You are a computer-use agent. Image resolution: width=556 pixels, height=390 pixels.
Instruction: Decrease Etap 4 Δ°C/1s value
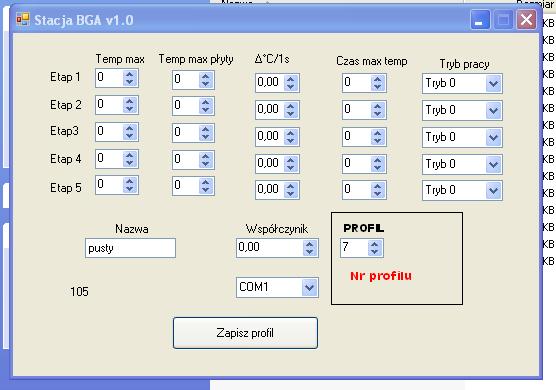coord(291,168)
